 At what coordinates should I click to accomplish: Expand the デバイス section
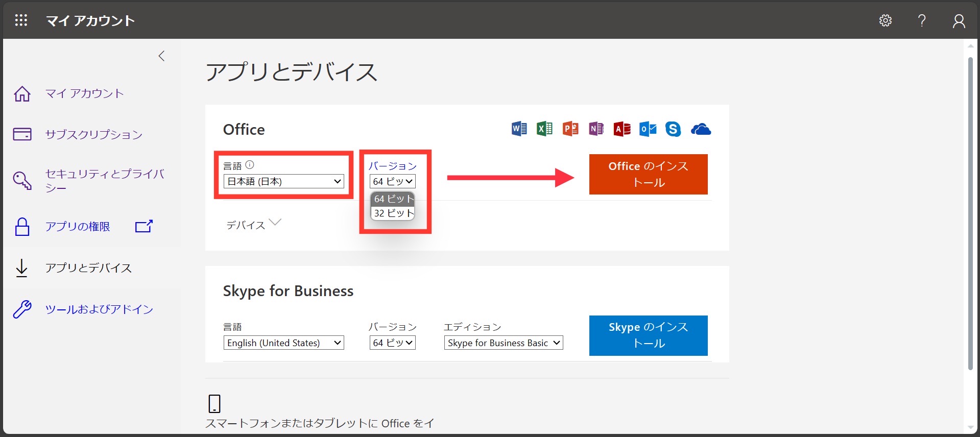click(x=254, y=224)
